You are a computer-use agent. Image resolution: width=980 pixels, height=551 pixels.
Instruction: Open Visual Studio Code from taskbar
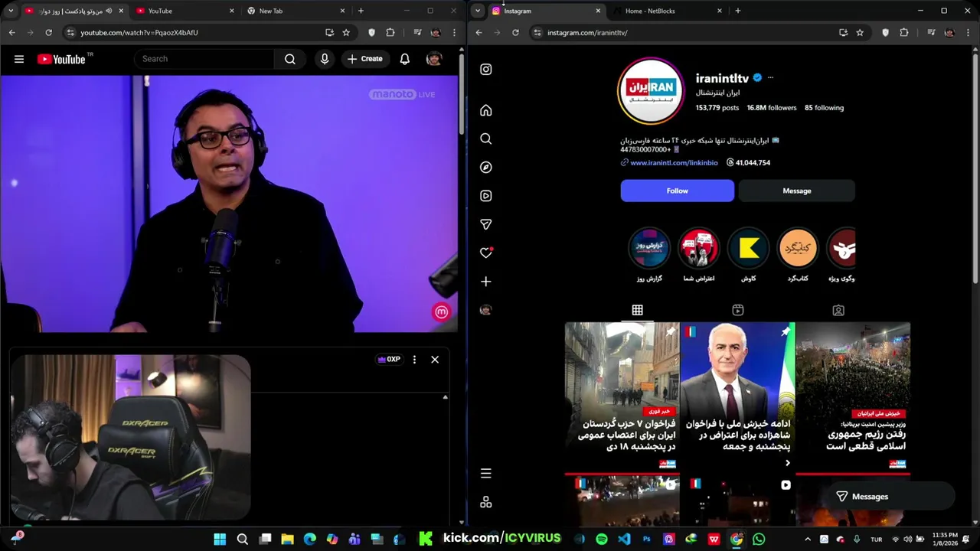click(x=624, y=540)
